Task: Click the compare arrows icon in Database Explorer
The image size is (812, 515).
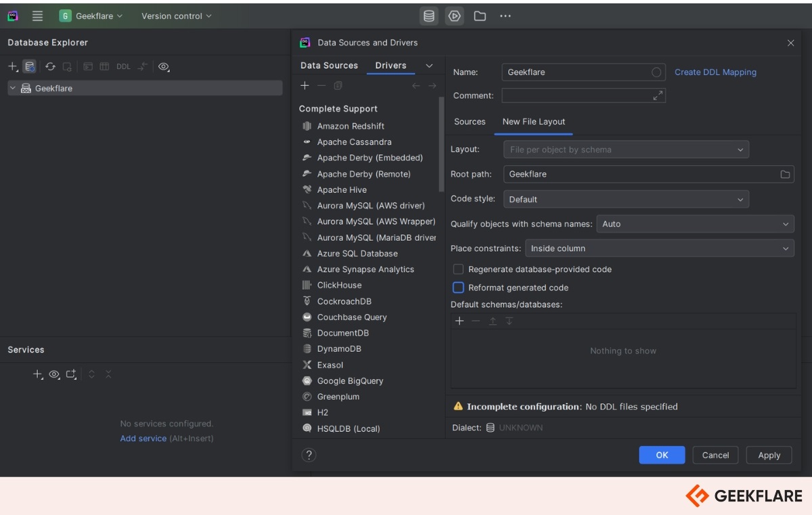Action: tap(142, 66)
